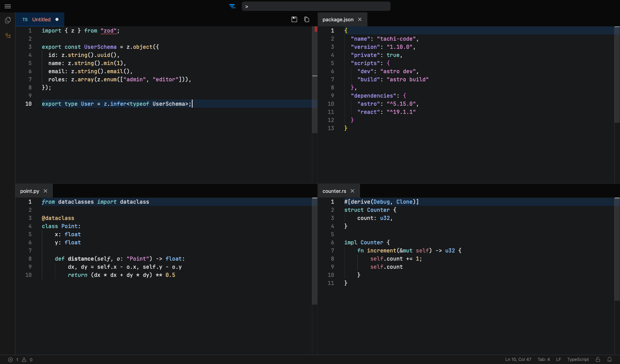Click the increment function name in counter.rs
The height and width of the screenshot is (364, 620).
tap(382, 251)
